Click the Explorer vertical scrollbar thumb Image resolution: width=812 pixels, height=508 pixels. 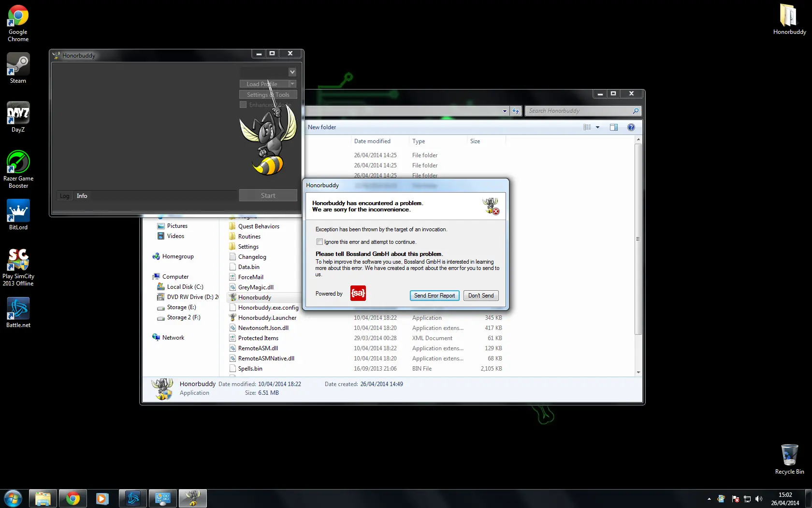tap(638, 239)
